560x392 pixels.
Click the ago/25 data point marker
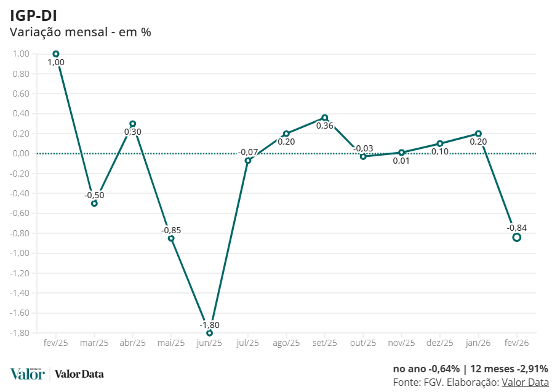coord(286,134)
